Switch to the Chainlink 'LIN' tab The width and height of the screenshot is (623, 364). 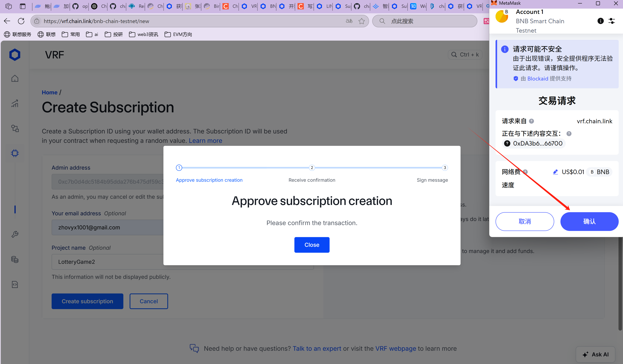pos(324,6)
